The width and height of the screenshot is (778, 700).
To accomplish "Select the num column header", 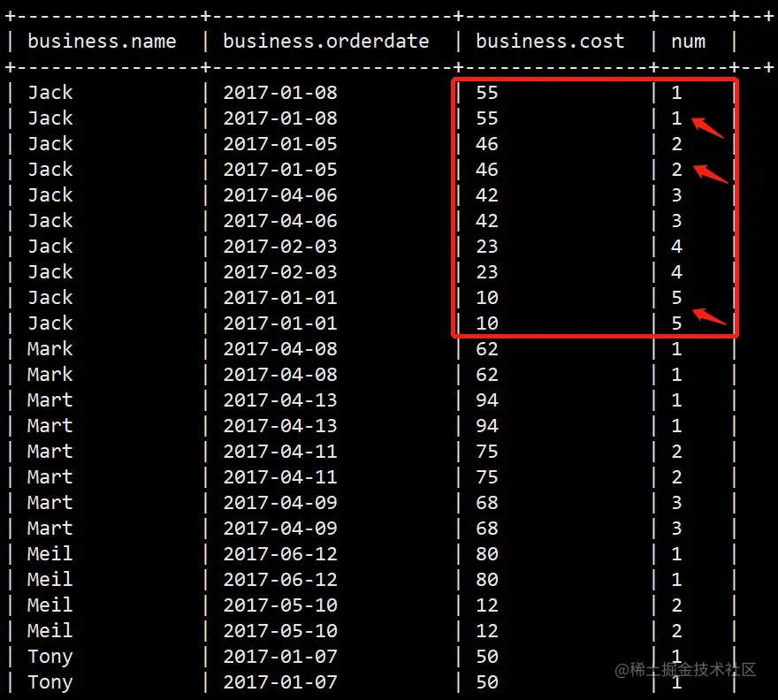I will tap(688, 42).
